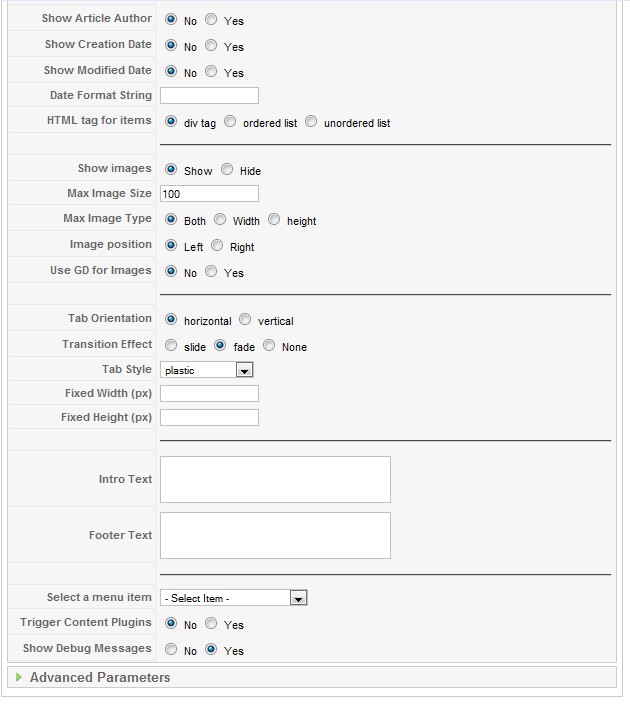Click the Max Image Size field
The image size is (630, 712).
tap(209, 194)
